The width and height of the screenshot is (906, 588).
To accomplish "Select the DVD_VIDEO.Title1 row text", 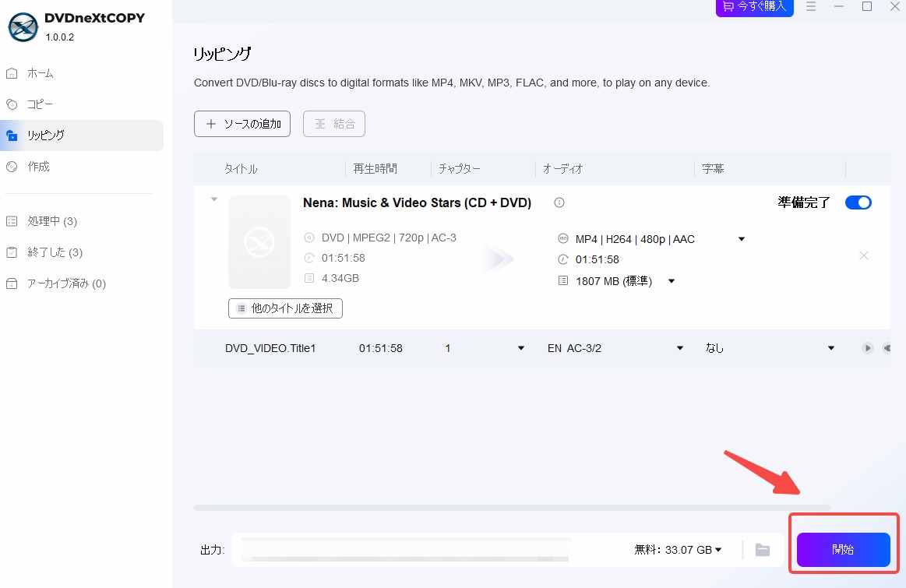I will tap(270, 348).
